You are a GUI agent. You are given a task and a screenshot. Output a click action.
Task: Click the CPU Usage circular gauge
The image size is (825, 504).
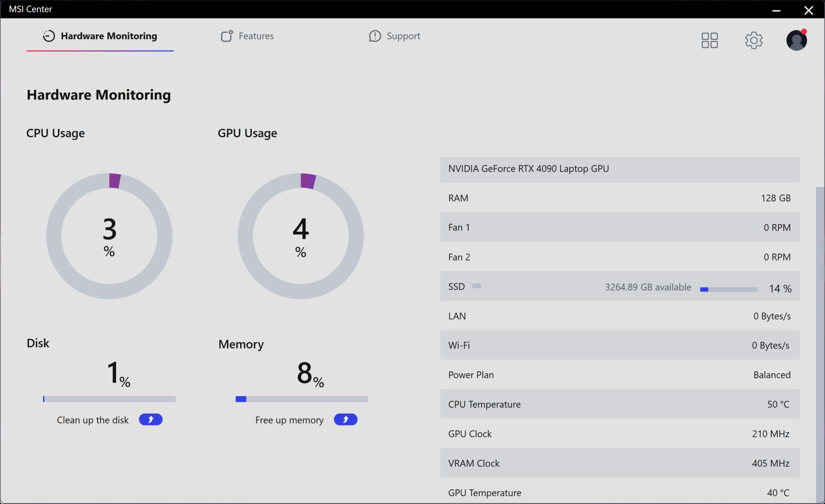tap(109, 236)
